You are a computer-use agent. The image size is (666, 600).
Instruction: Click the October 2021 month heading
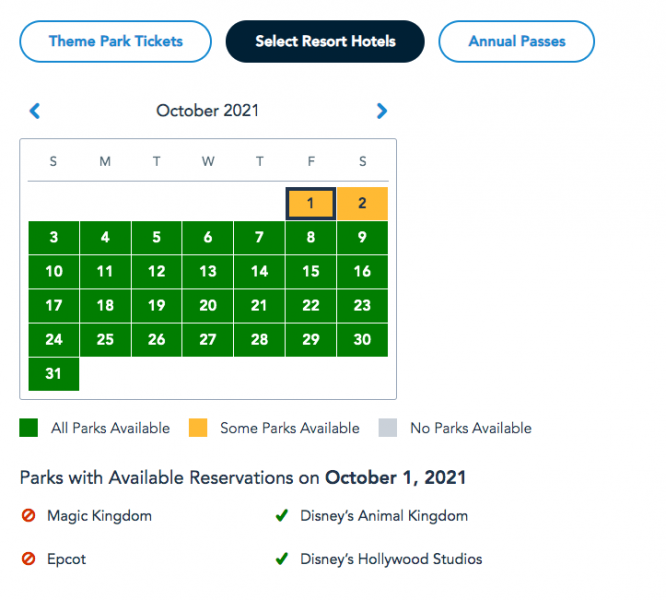(207, 111)
